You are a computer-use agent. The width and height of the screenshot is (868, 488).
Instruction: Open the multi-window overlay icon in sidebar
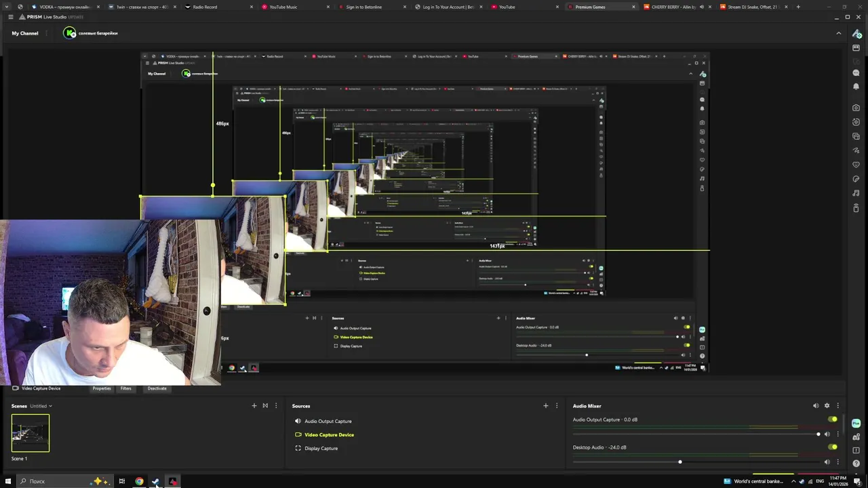[x=856, y=136]
